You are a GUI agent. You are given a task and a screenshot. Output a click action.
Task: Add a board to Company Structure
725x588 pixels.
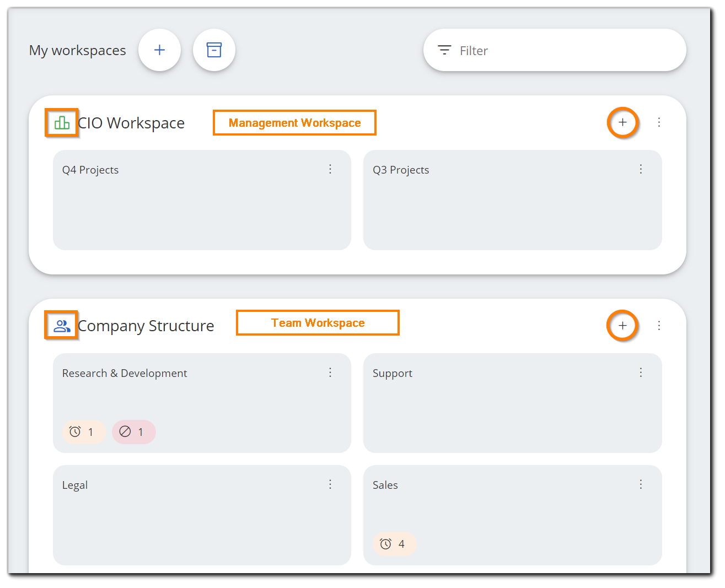(622, 326)
